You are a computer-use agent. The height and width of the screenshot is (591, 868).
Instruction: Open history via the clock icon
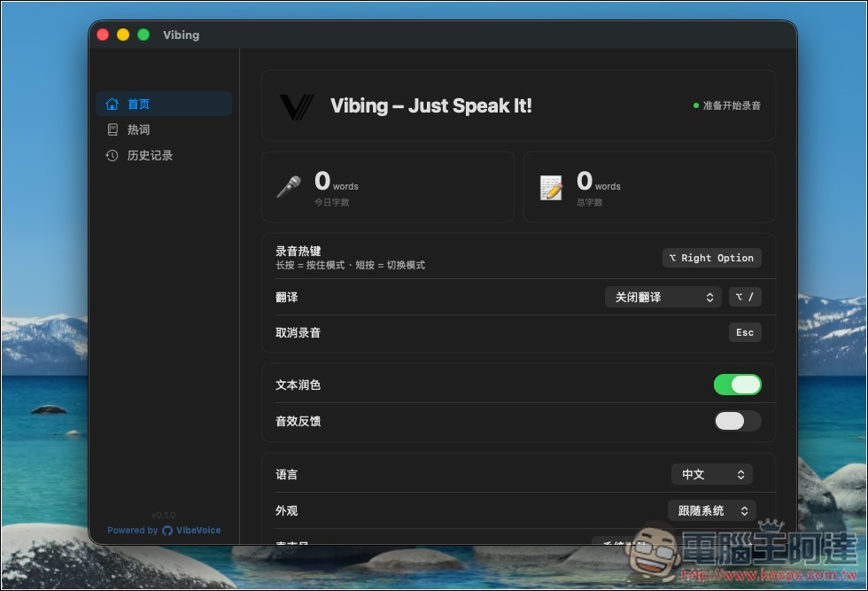[112, 155]
